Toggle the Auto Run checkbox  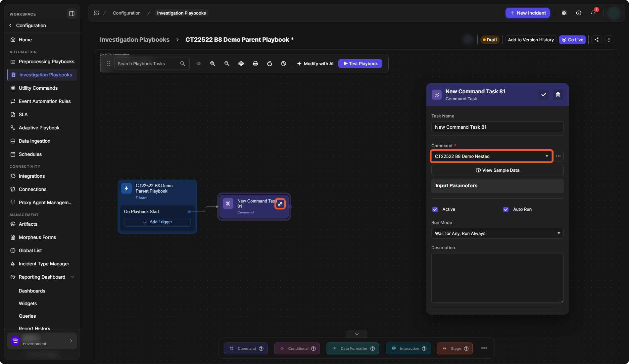pos(506,209)
